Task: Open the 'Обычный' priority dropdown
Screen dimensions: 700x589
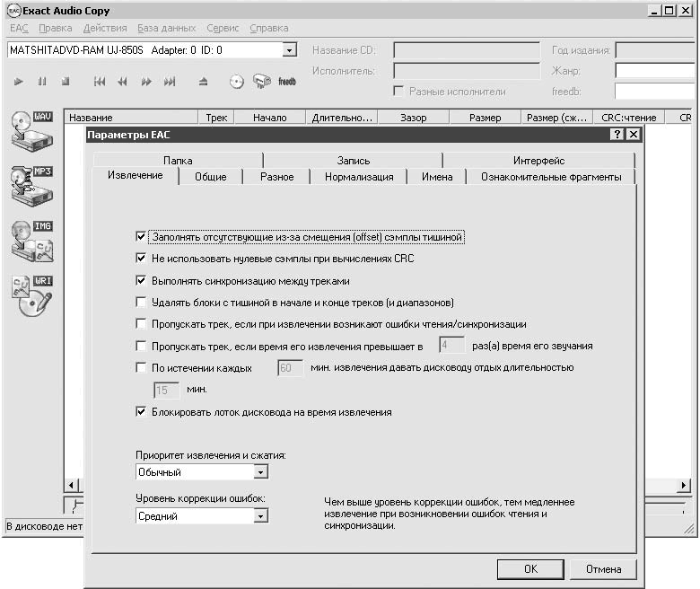Action: tap(261, 471)
